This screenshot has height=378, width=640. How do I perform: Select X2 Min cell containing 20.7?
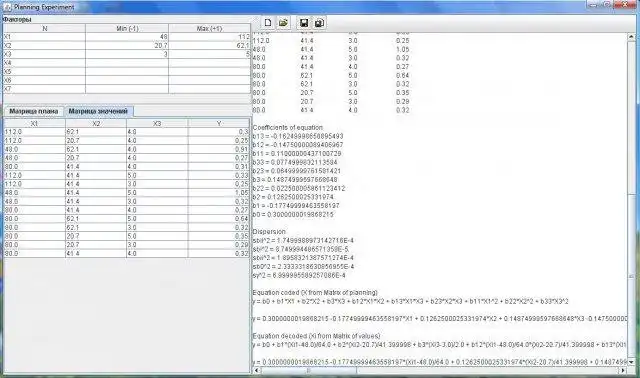pos(127,46)
